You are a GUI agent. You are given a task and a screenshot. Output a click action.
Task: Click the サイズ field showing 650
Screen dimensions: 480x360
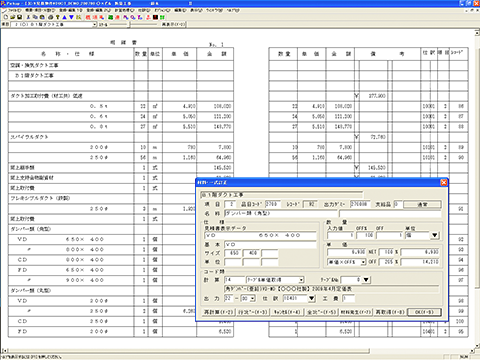(233, 253)
